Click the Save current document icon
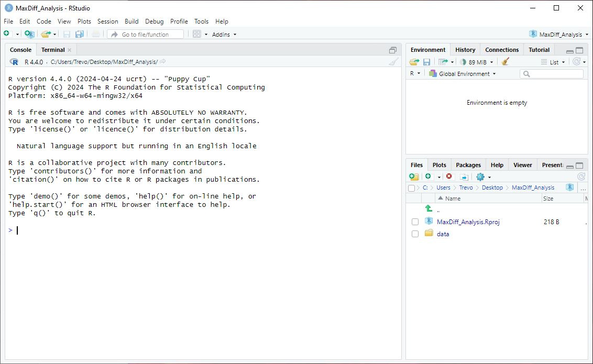This screenshot has width=593, height=364. [67, 35]
